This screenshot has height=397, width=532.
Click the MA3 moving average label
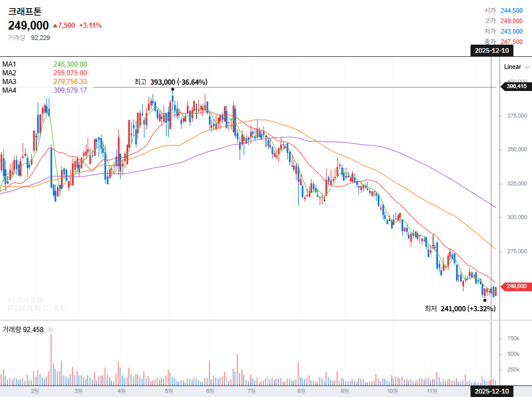(9, 81)
